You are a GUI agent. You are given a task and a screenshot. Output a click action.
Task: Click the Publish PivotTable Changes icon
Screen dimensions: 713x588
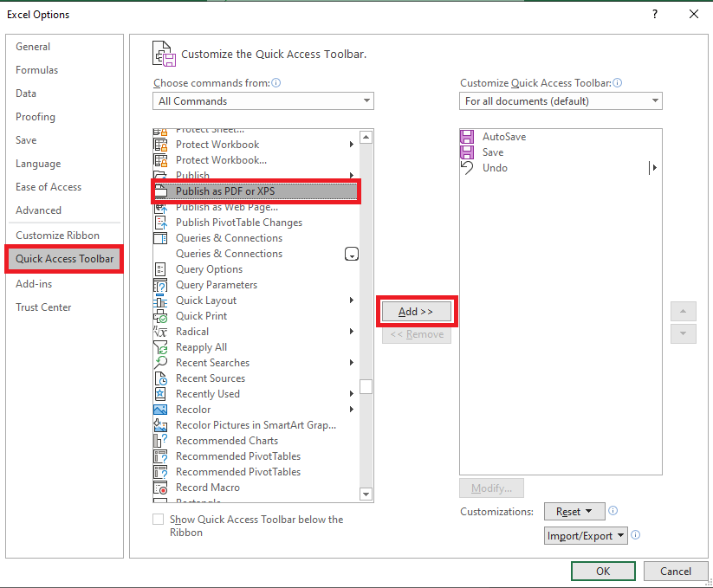[160, 223]
